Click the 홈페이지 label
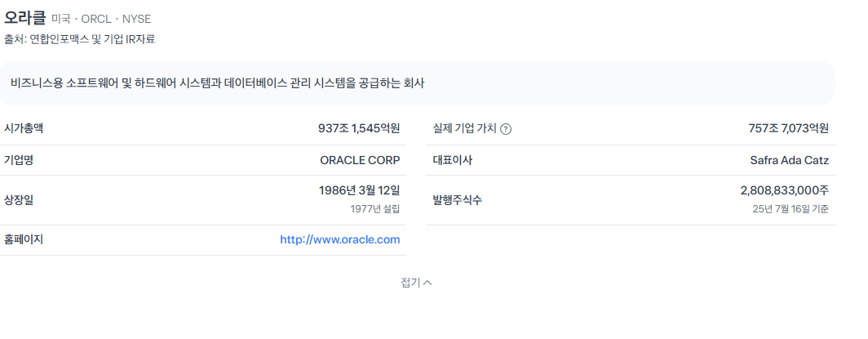This screenshot has height=339, width=868. (23, 239)
